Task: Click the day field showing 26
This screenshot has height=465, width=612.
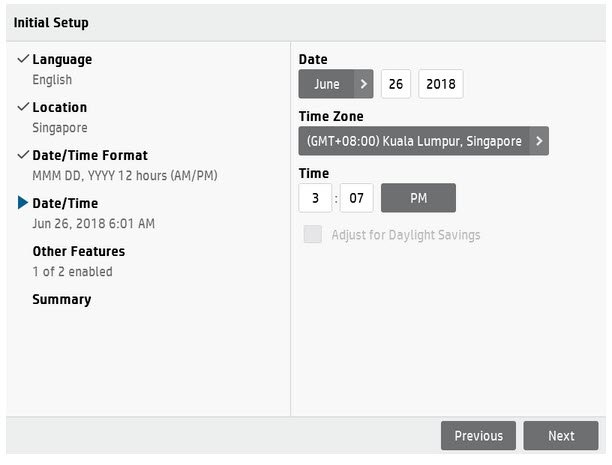Action: click(396, 84)
